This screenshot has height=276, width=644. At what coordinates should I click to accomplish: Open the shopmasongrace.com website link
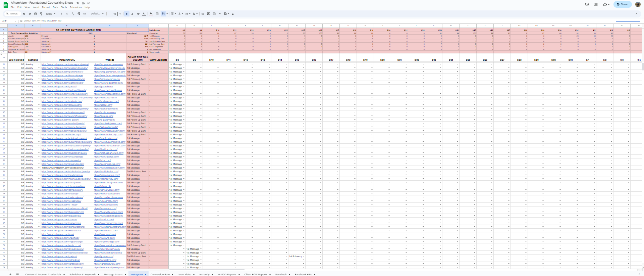coord(108,64)
